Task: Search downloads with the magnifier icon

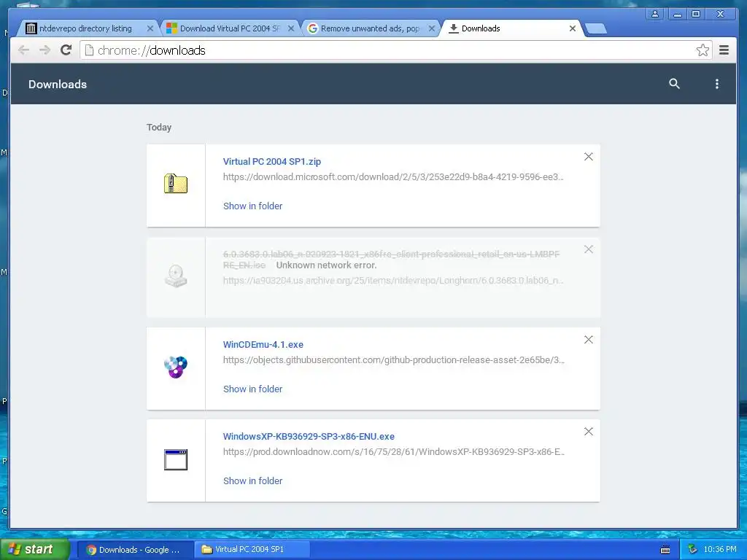Action: (674, 84)
